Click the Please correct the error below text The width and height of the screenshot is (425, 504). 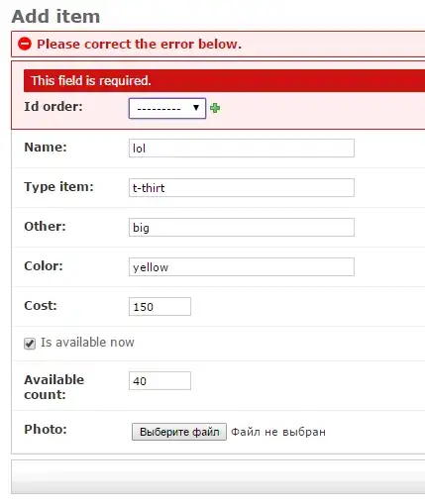click(x=139, y=44)
